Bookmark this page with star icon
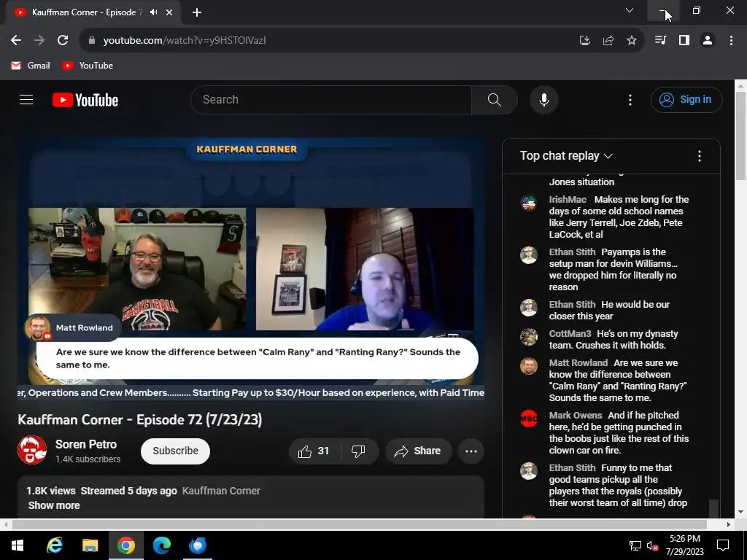This screenshot has width=747, height=560. tap(631, 41)
